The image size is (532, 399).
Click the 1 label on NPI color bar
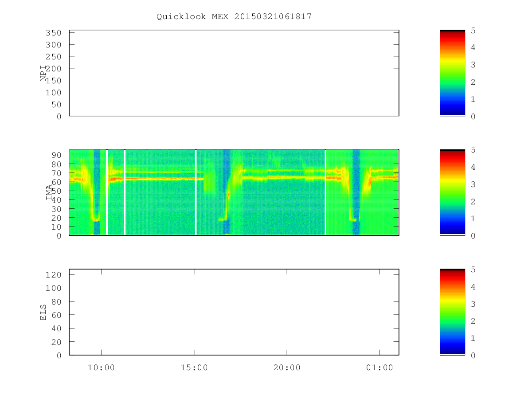[x=473, y=99]
